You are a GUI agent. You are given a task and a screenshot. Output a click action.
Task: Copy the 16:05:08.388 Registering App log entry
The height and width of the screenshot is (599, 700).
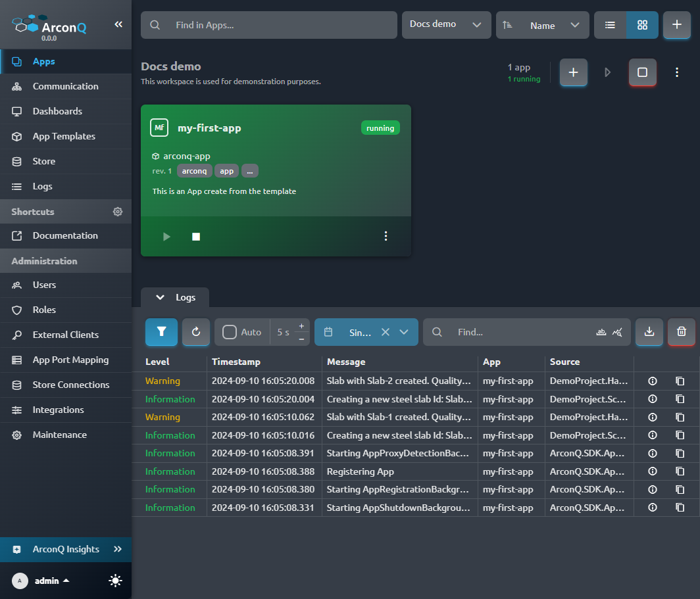click(680, 471)
